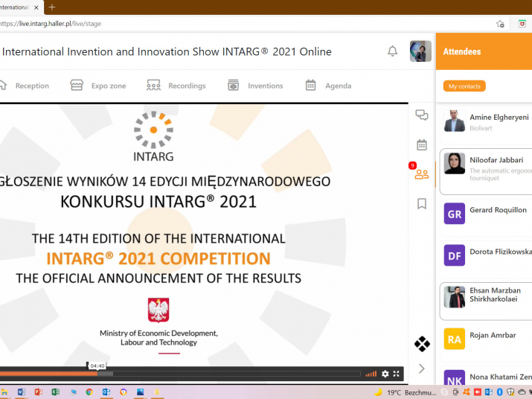The width and height of the screenshot is (532, 399).
Task: Enter fullscreen video mode
Action: [x=397, y=374]
